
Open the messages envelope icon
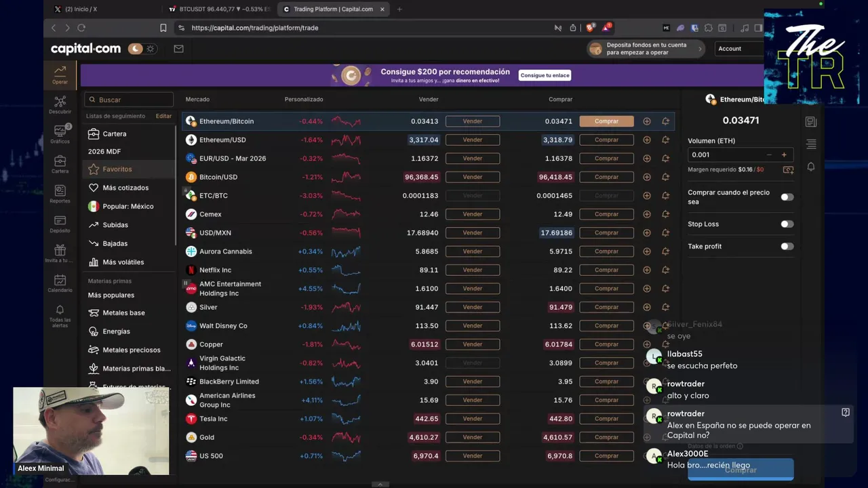point(178,49)
